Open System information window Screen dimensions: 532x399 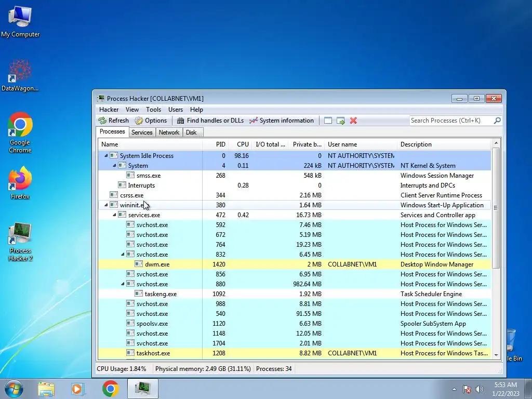pyautogui.click(x=282, y=121)
